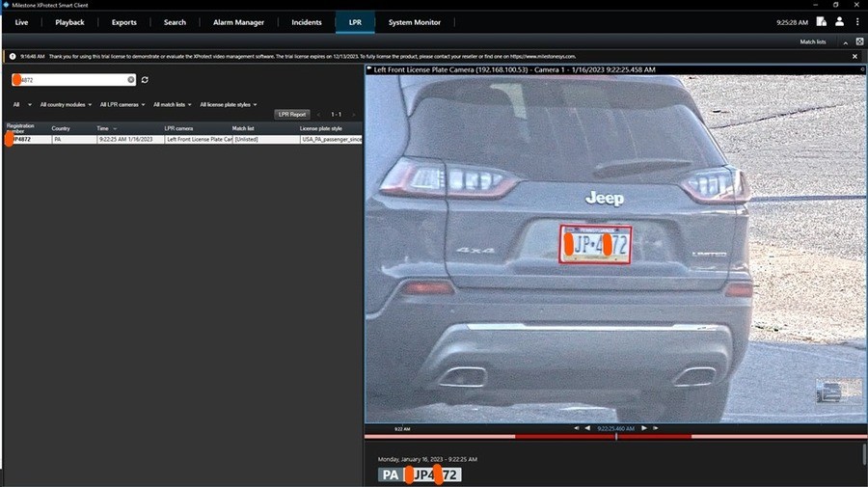Open the System Monitor tab

coord(415,22)
